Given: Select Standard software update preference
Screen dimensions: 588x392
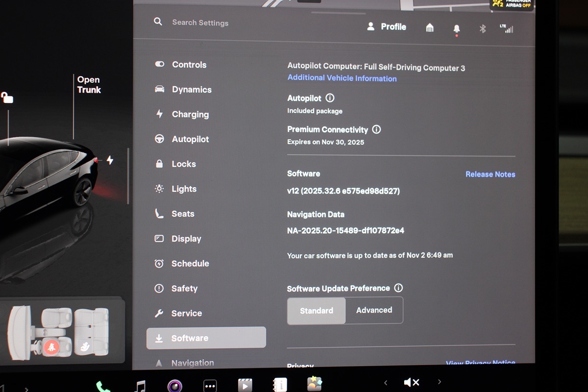Looking at the screenshot, I should tap(317, 311).
